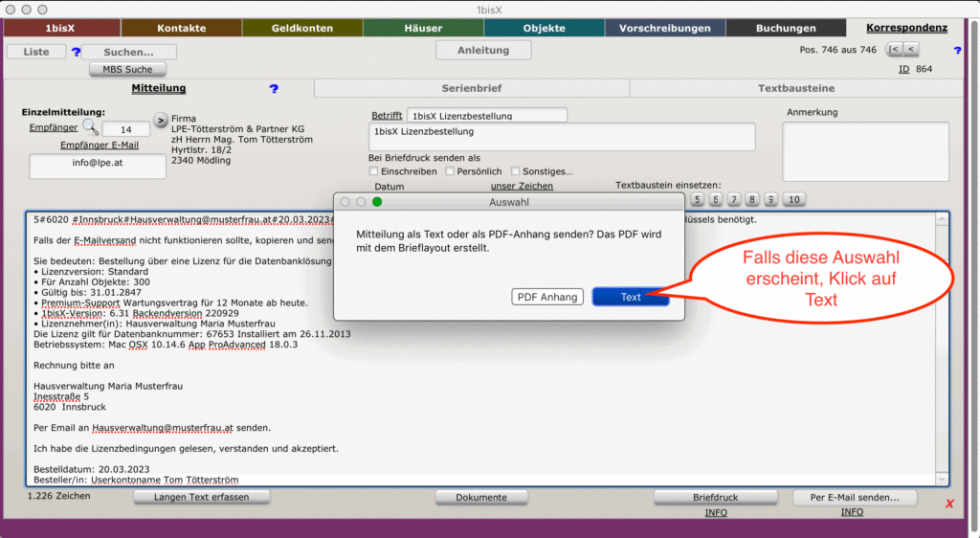Go to previous record with < button
Viewport: 980px width, 538px height.
coord(910,50)
